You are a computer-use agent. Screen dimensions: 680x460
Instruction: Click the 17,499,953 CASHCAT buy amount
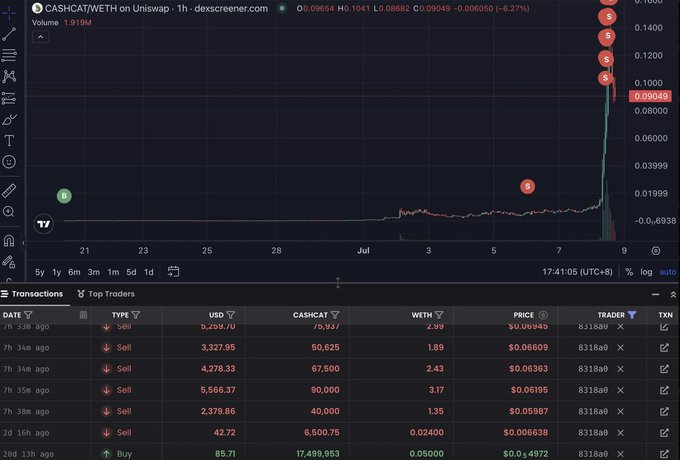pos(318,454)
